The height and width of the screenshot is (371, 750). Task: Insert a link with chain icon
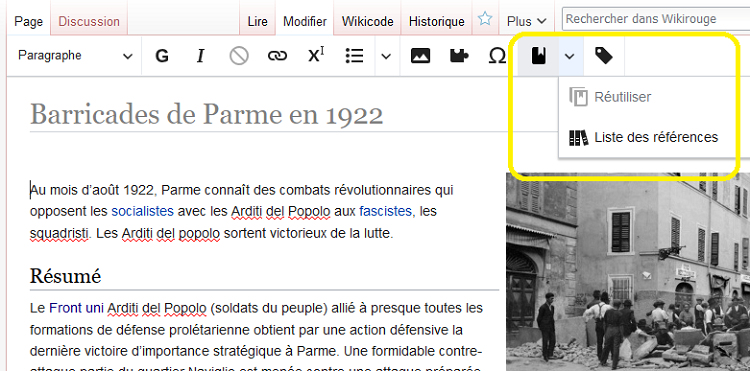coord(277,56)
